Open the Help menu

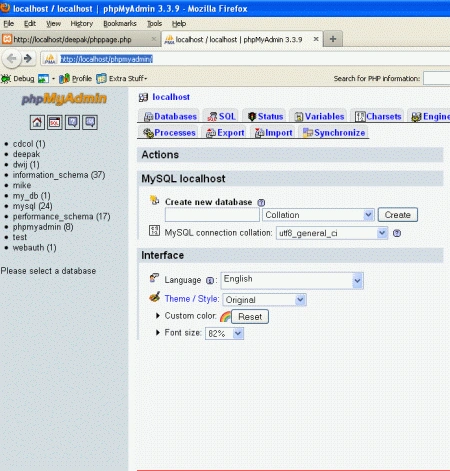pos(179,24)
